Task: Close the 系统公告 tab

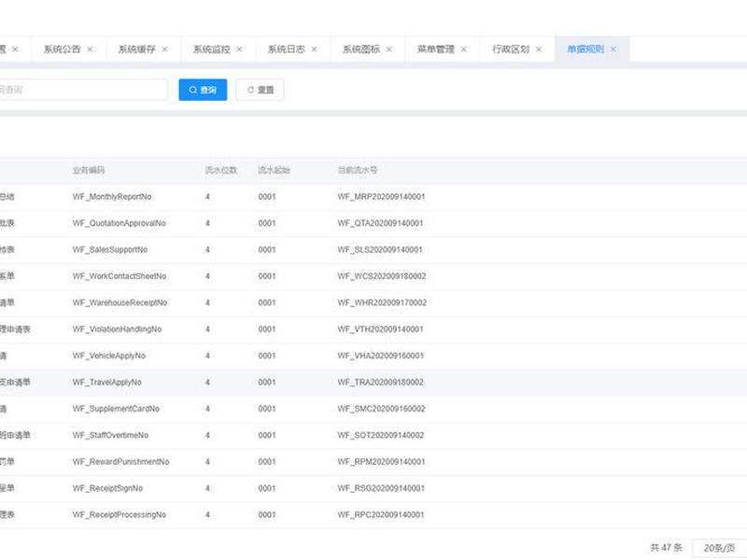Action: pos(90,49)
